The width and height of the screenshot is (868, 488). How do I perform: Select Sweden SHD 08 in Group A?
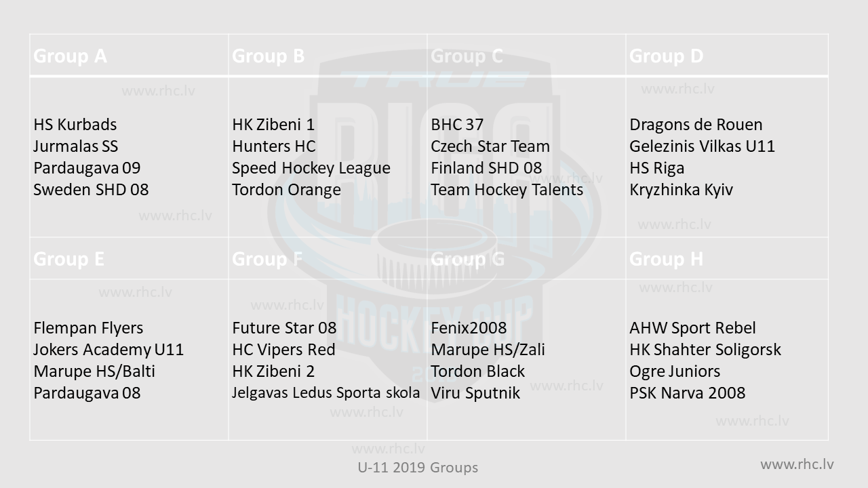coord(91,190)
